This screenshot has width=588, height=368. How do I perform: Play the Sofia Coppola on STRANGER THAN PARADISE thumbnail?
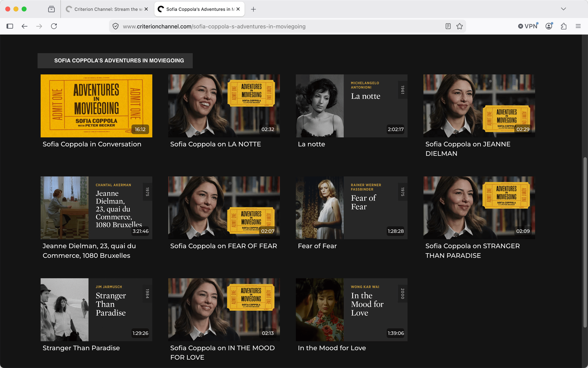pos(479,208)
